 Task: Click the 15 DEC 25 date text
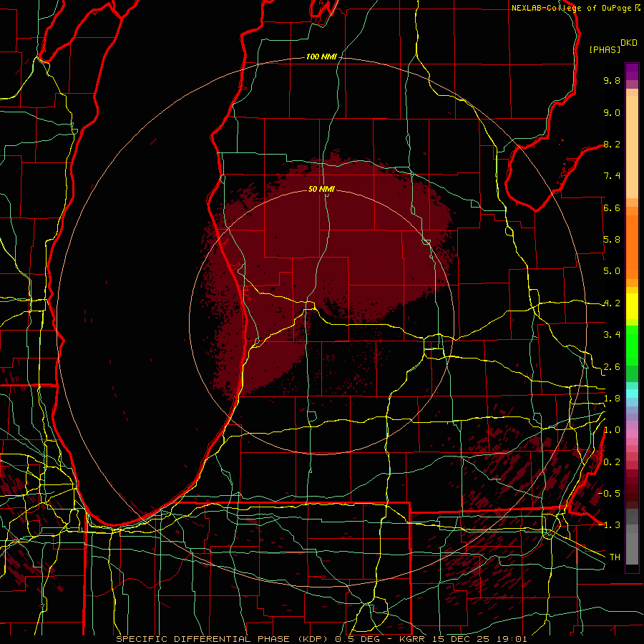pos(462,639)
